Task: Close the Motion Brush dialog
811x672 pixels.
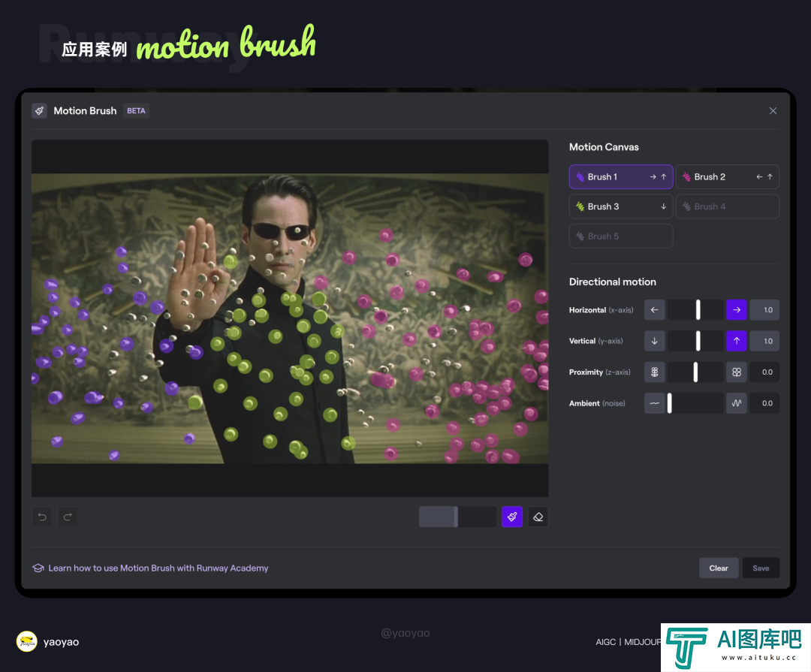Action: (x=773, y=110)
